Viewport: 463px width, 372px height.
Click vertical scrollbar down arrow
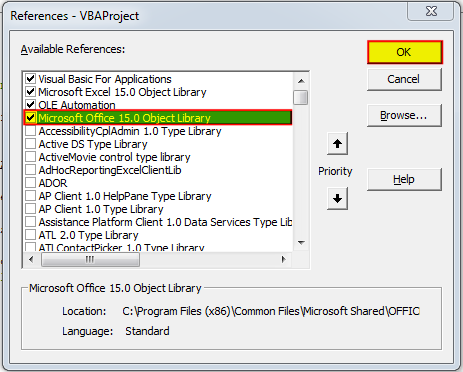tap(301, 243)
